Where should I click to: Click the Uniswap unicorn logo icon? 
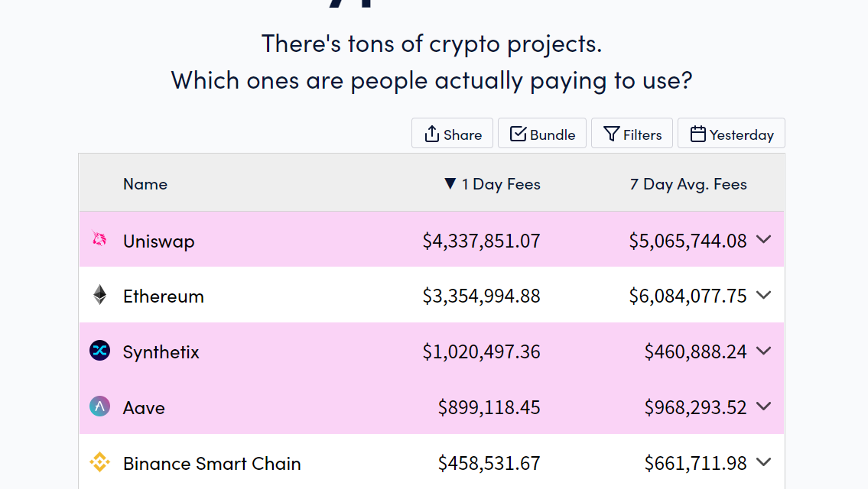click(x=99, y=239)
